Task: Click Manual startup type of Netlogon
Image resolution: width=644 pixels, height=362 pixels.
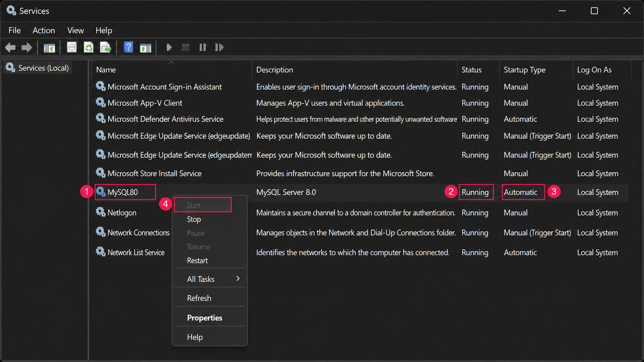Action: point(516,213)
